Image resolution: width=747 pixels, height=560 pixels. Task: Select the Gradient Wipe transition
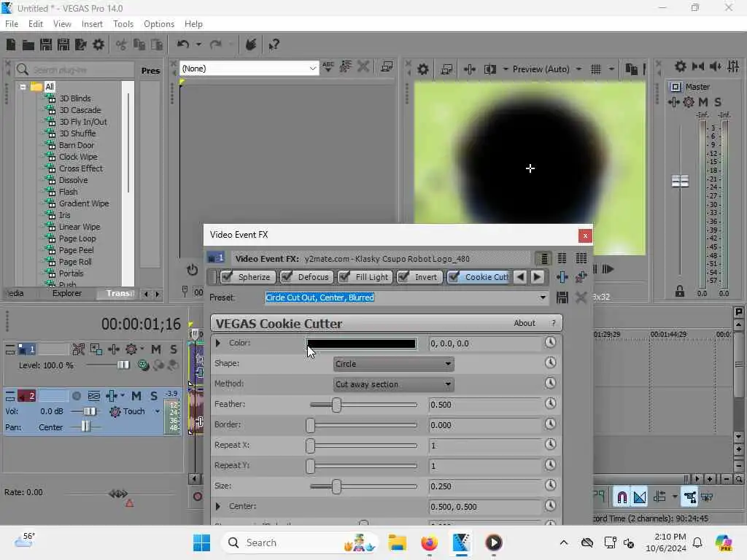click(84, 203)
